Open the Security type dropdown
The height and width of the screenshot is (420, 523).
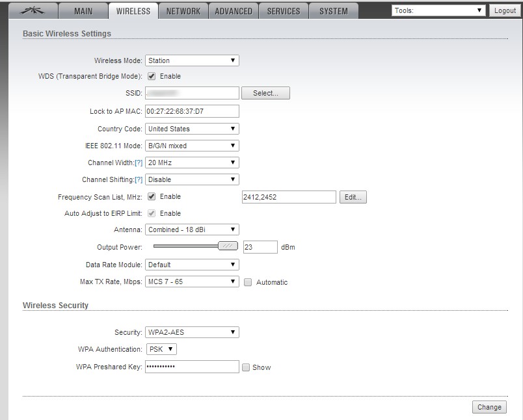(192, 332)
